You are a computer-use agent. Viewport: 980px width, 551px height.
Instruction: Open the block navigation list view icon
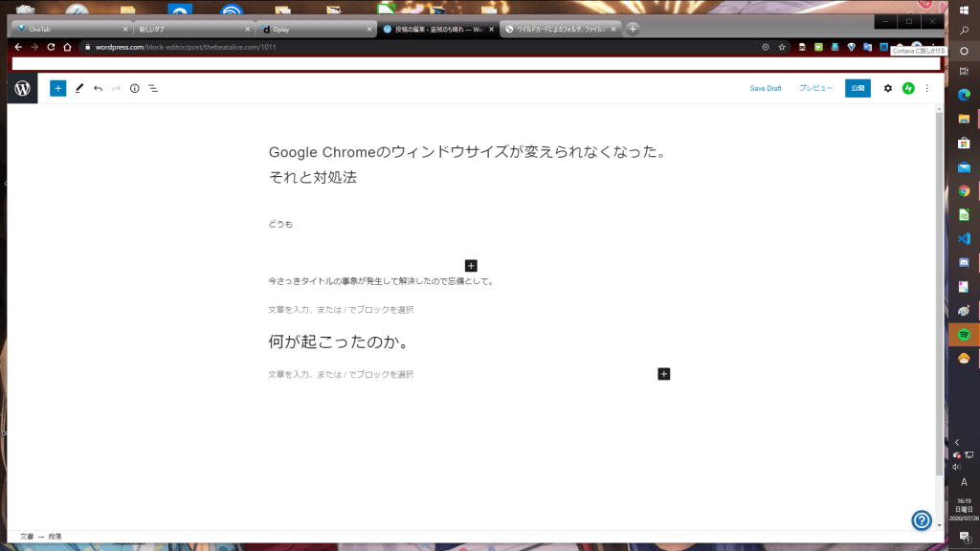[x=153, y=88]
